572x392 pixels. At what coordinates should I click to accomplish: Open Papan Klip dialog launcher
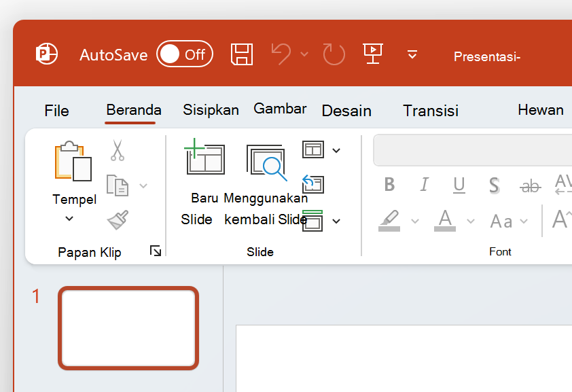pyautogui.click(x=156, y=251)
